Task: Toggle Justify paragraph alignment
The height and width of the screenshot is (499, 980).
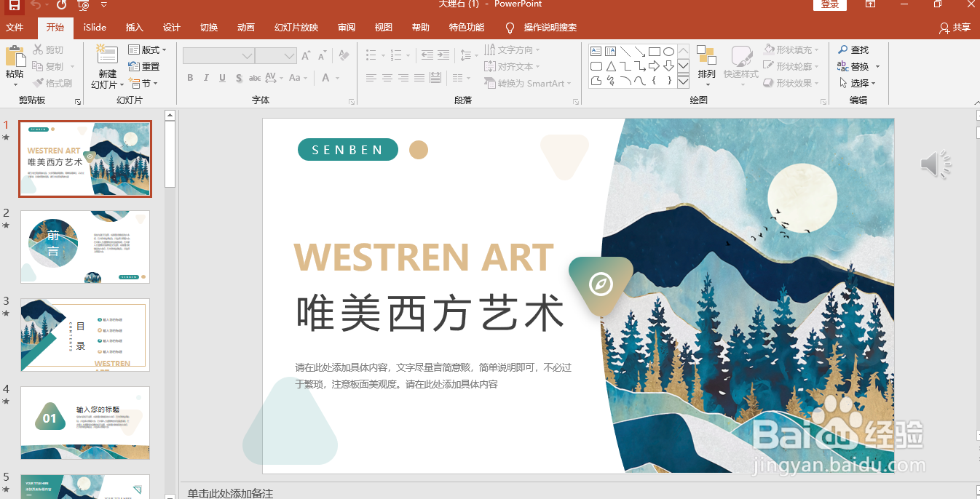Action: point(419,78)
